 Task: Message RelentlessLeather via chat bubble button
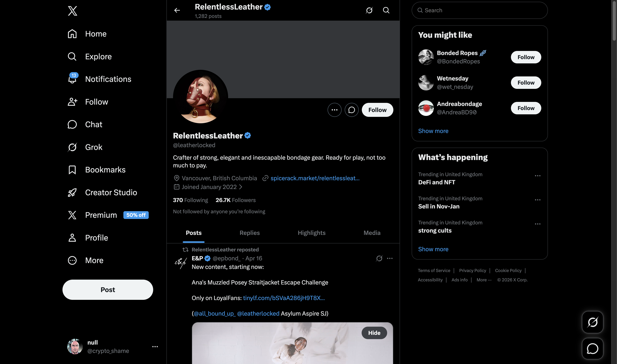(x=351, y=110)
